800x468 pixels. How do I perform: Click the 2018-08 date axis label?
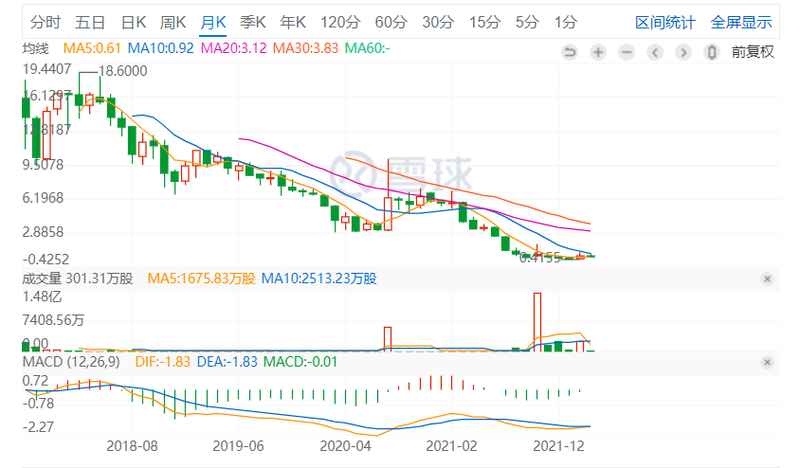click(132, 446)
